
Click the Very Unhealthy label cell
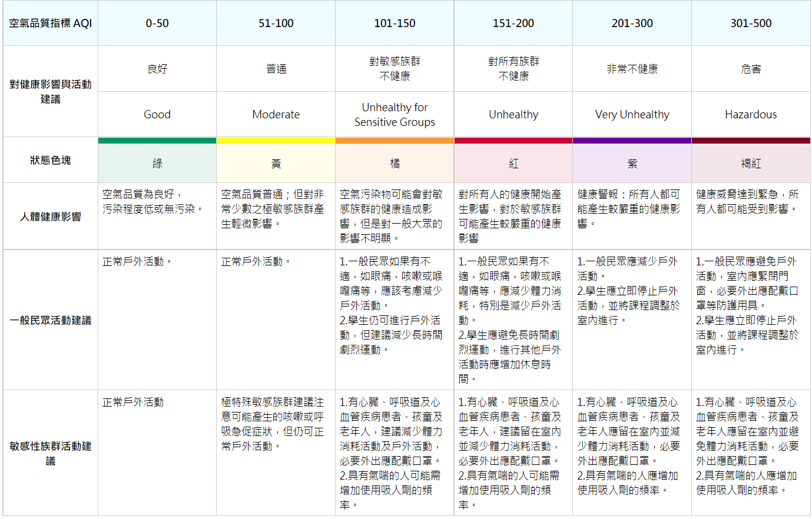pos(632,114)
